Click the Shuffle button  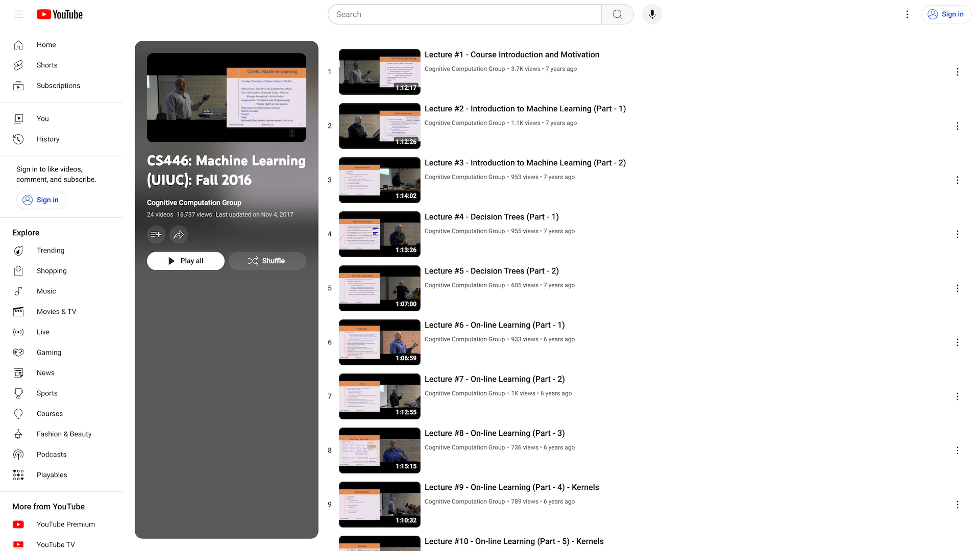[x=267, y=261]
